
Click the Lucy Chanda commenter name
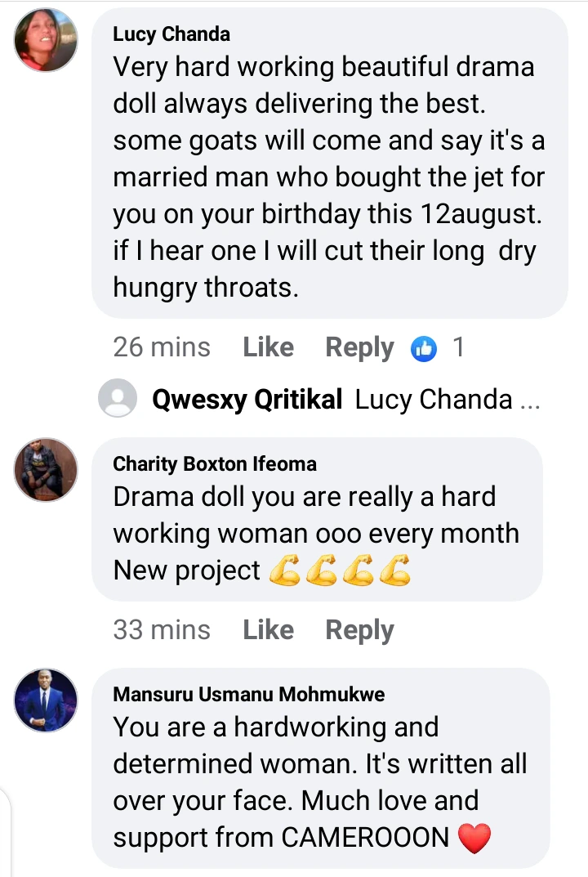[x=171, y=34]
